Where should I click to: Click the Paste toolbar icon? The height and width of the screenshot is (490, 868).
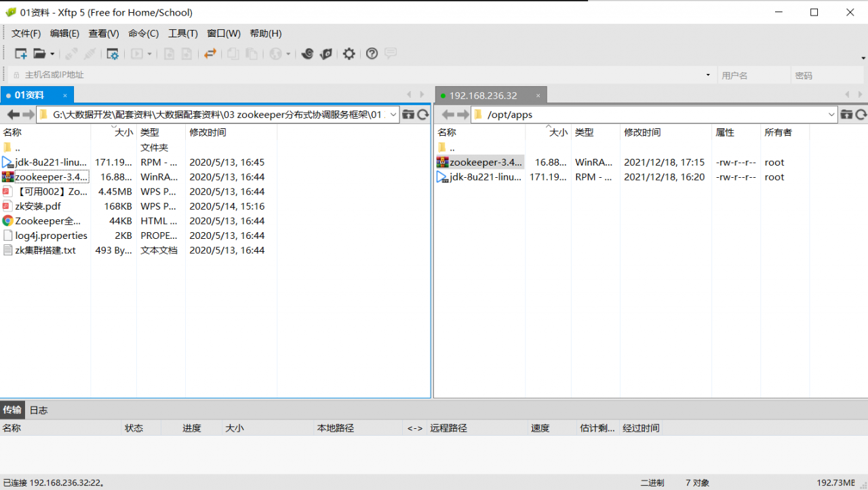pos(252,54)
